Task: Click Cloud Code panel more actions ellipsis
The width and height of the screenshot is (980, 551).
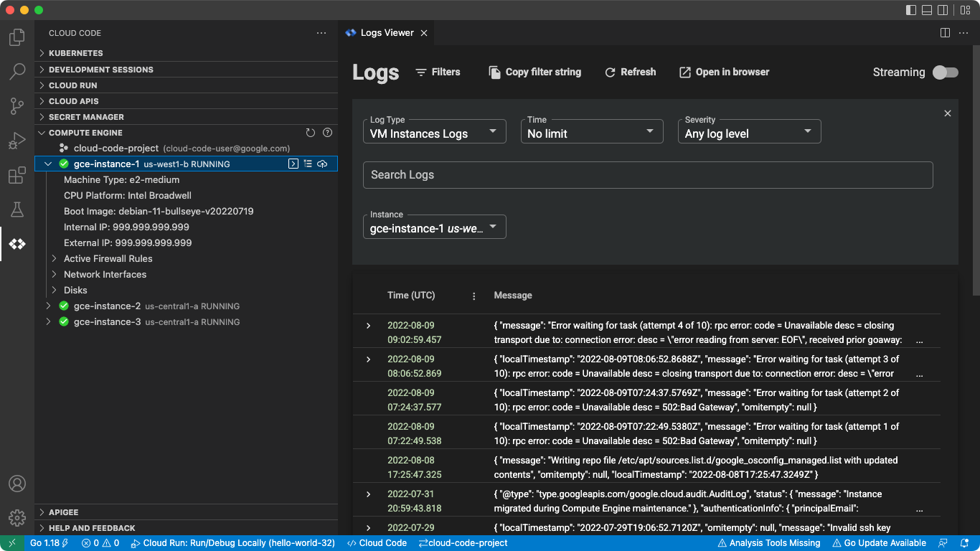Action: click(x=321, y=33)
